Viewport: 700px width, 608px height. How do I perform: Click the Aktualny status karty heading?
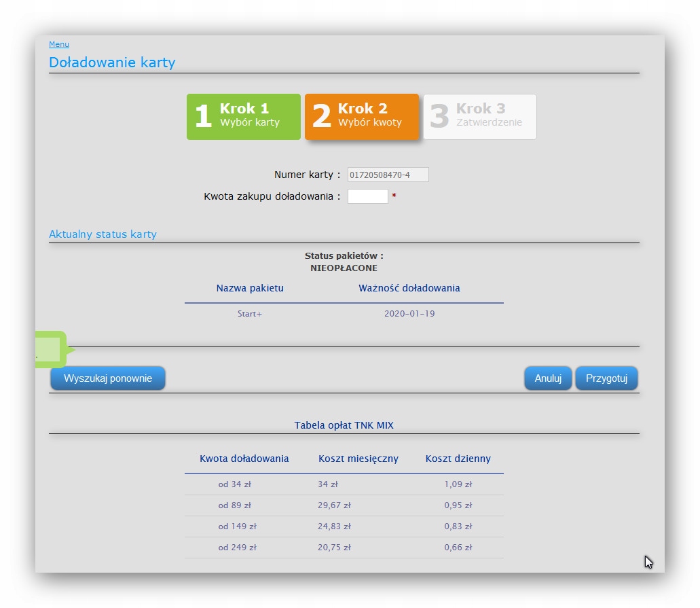point(103,234)
